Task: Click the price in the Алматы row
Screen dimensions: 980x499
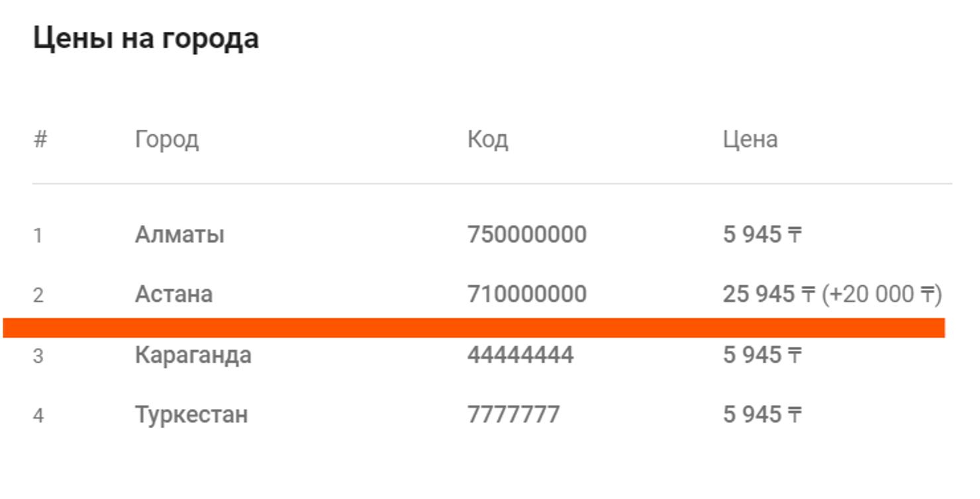Action: 761,234
